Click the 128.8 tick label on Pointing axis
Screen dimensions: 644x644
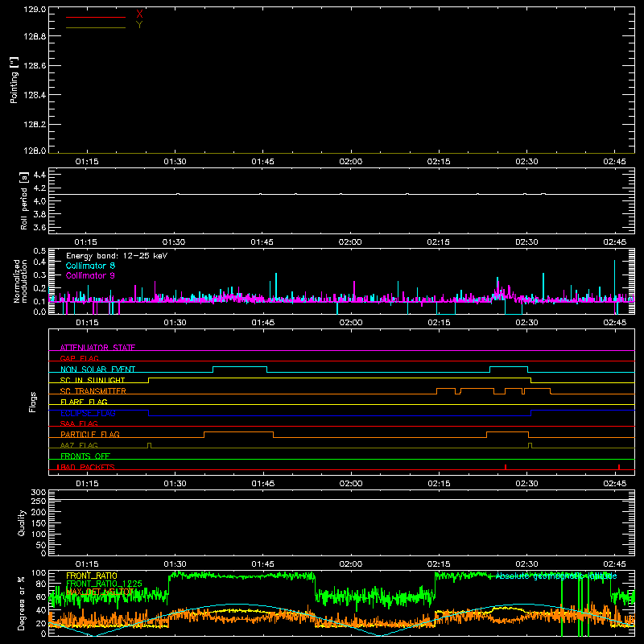point(35,36)
